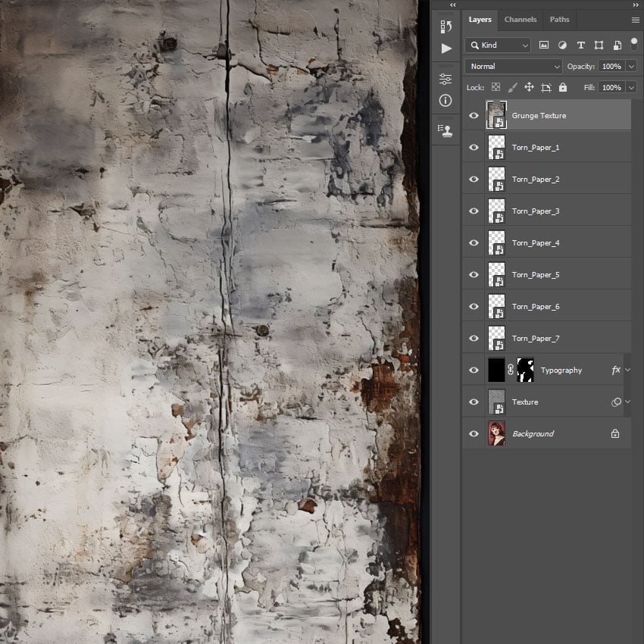Image resolution: width=644 pixels, height=644 pixels.
Task: Expand the Opacity value dropdown
Action: [631, 66]
